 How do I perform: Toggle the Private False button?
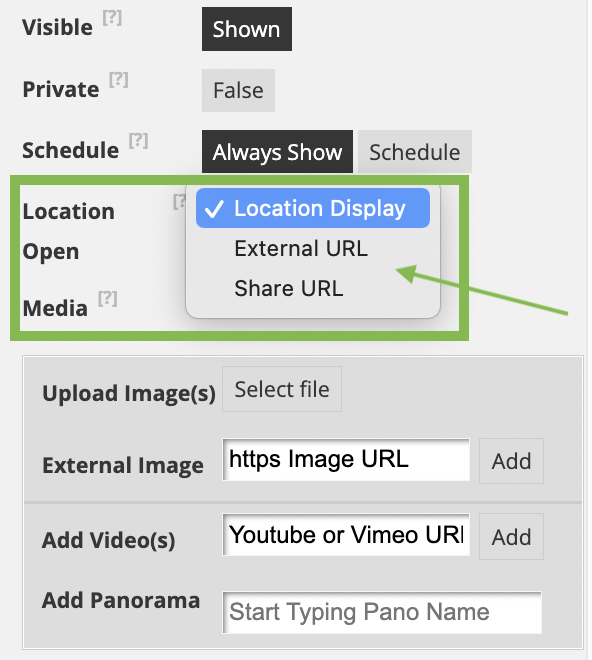tap(238, 90)
